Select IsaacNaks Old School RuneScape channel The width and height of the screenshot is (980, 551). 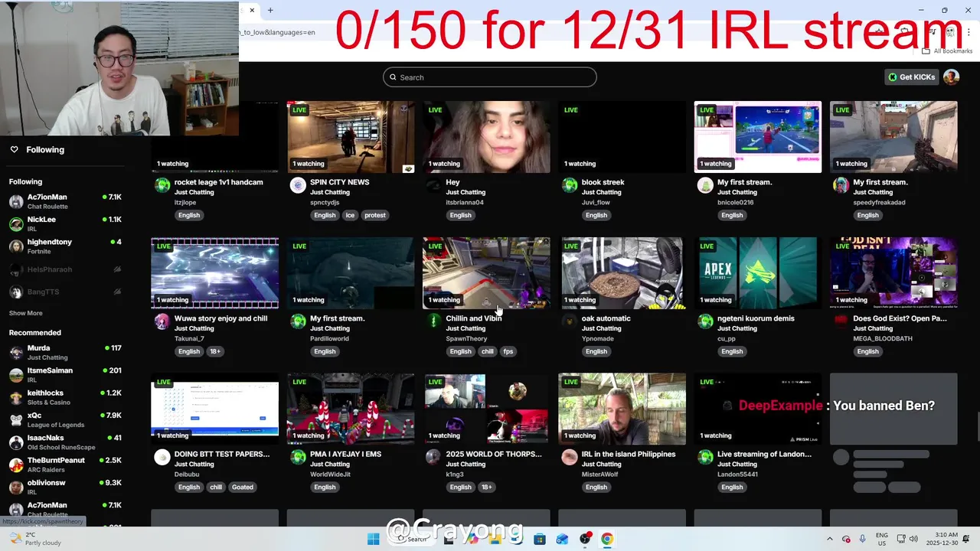[65, 442]
